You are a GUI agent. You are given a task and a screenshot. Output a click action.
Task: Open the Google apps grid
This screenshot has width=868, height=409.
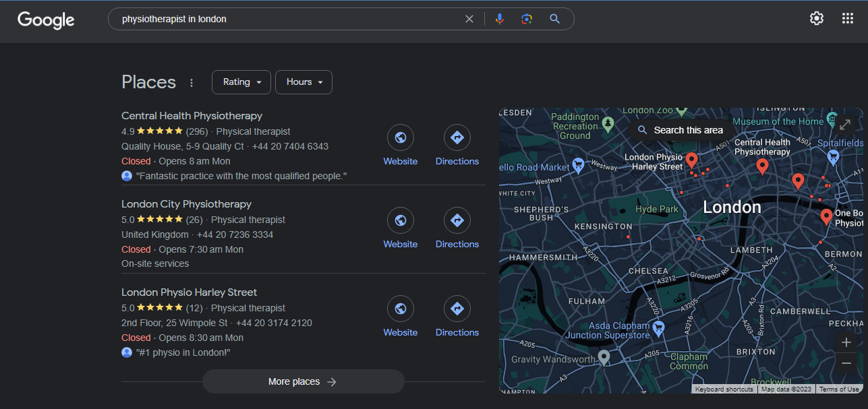coord(848,18)
